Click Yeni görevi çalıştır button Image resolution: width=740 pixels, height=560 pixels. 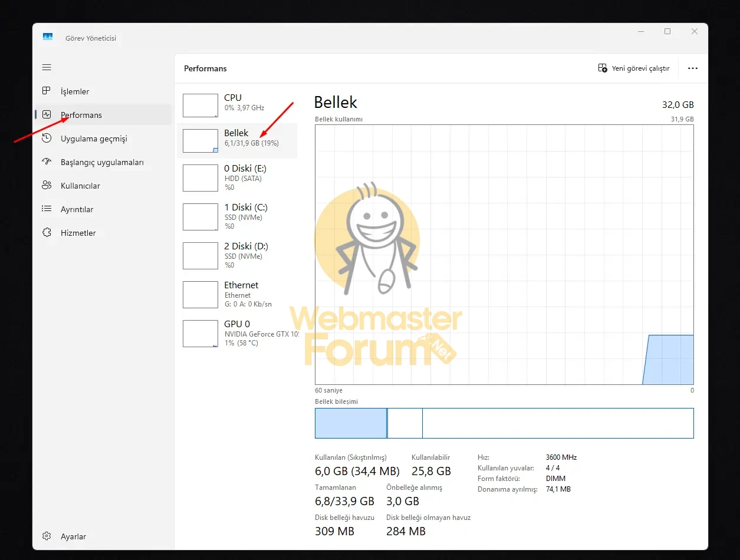(x=634, y=68)
